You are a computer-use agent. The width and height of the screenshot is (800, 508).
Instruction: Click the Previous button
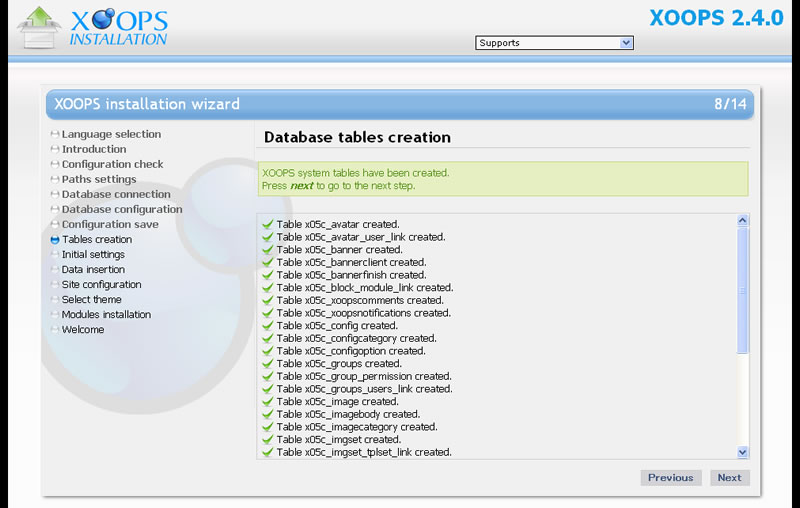click(671, 478)
